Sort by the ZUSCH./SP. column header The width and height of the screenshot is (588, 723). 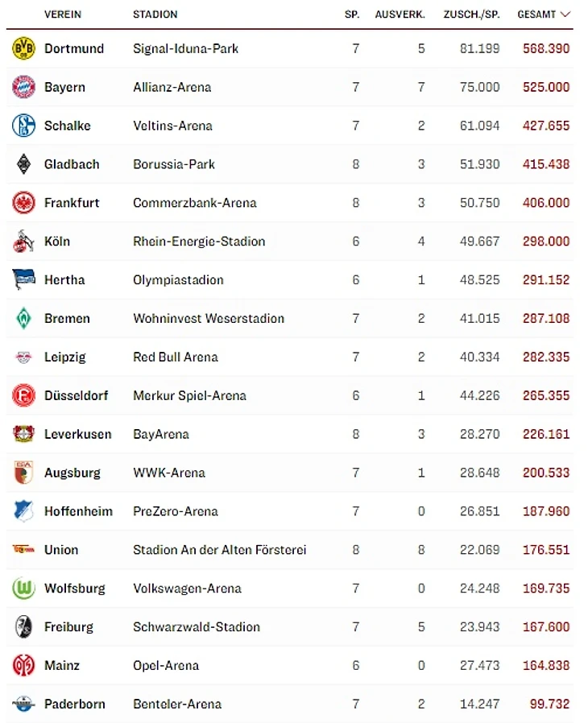pos(471,14)
